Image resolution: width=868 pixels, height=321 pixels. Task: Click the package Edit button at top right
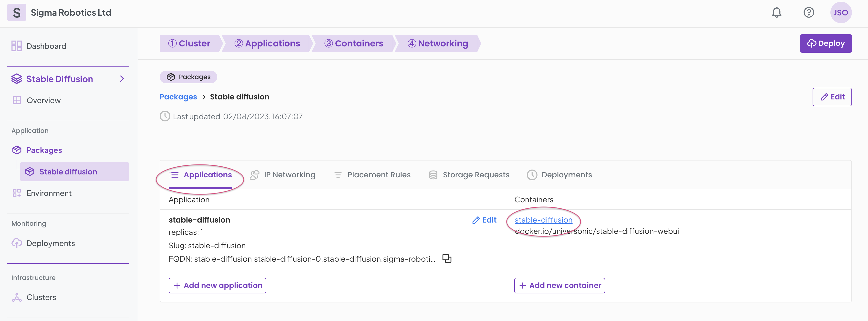pyautogui.click(x=832, y=97)
